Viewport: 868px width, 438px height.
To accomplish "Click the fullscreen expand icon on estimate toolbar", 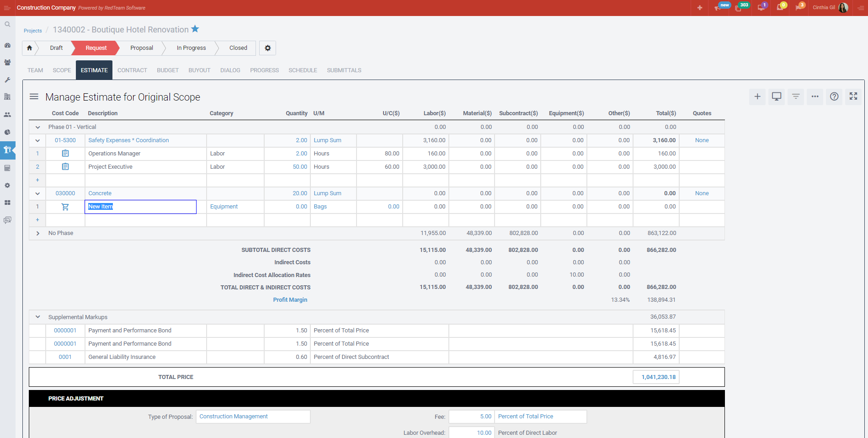I will click(853, 96).
